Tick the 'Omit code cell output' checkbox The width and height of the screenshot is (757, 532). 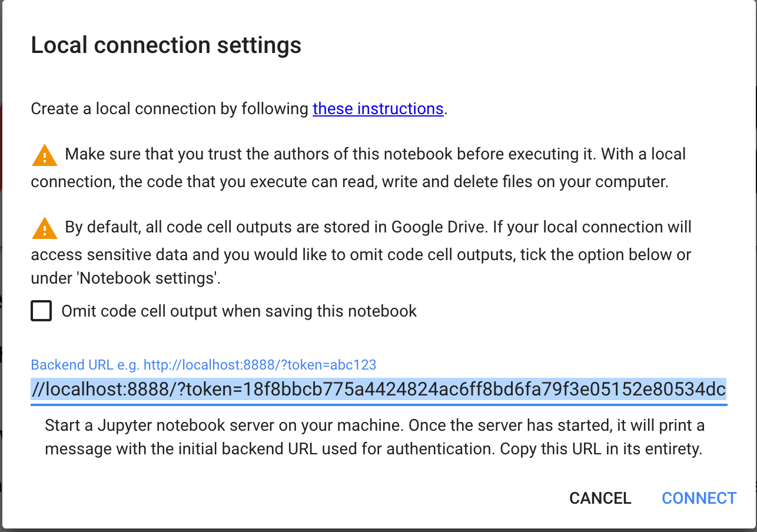coord(41,311)
